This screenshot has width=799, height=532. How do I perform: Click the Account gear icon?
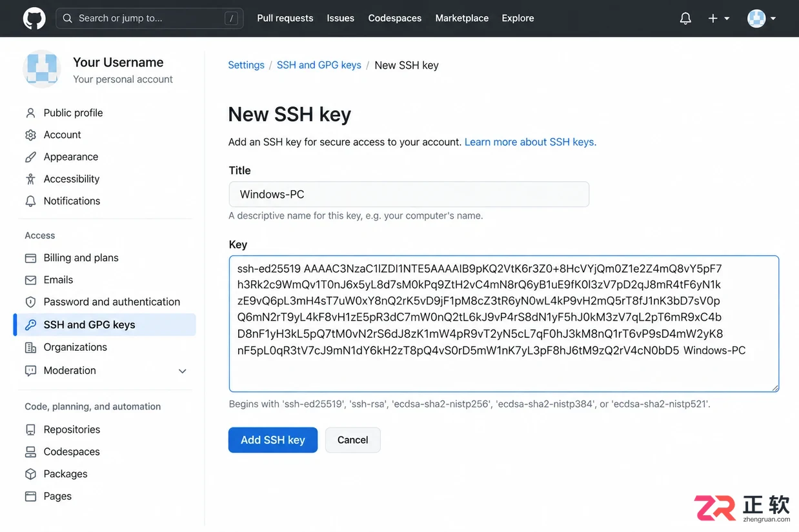30,135
